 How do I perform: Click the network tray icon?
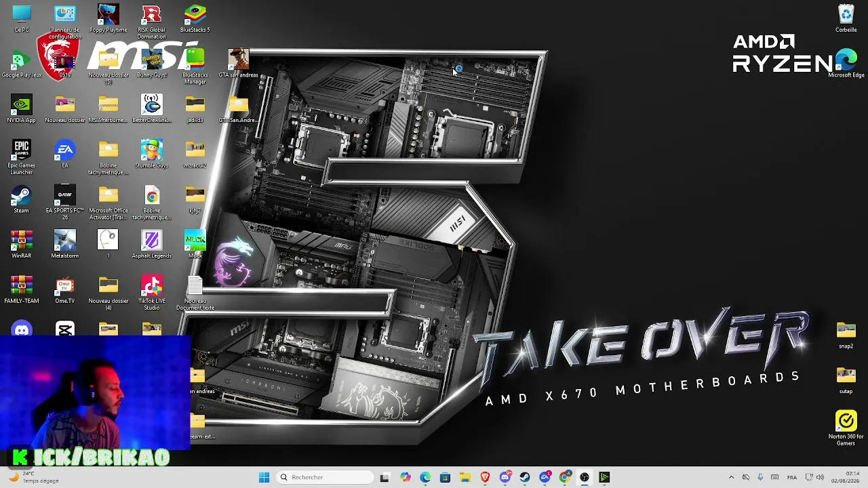(809, 477)
